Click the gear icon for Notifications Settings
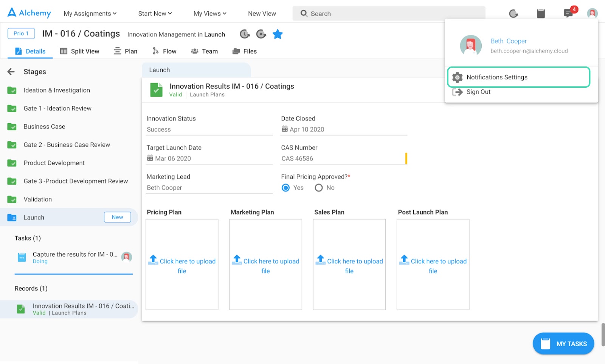Viewport: 605px width, 364px height. click(458, 77)
